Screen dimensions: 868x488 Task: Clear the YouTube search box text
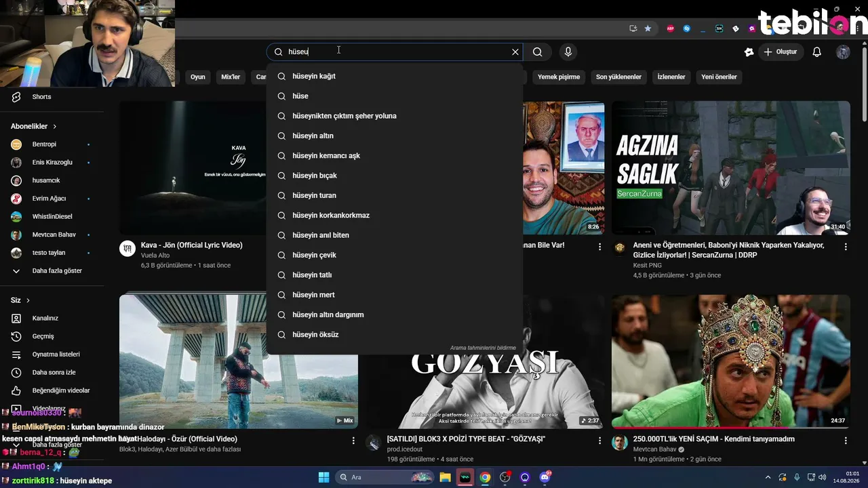coord(515,52)
